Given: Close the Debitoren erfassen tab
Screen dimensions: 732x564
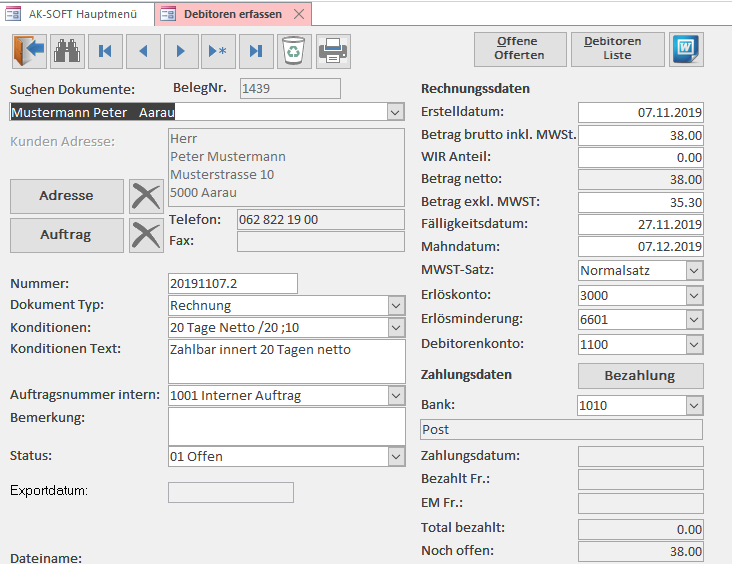Looking at the screenshot, I should click(299, 14).
